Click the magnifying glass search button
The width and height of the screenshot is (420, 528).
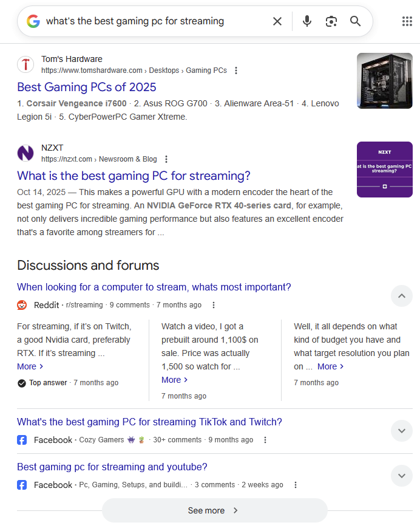click(x=356, y=21)
